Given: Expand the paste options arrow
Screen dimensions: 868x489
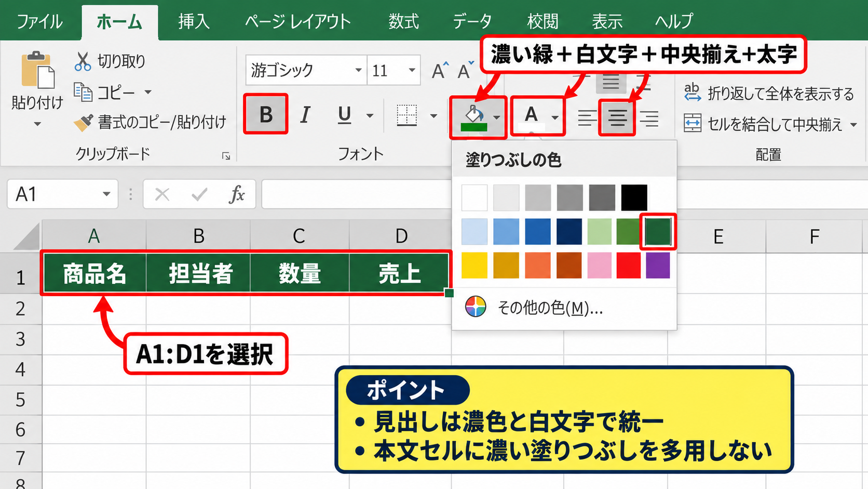Looking at the screenshot, I should [37, 124].
